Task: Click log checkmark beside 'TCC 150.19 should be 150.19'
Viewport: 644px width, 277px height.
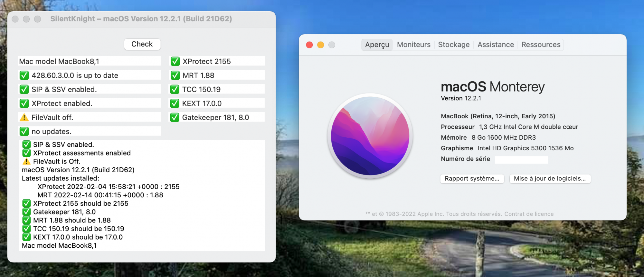Action: pyautogui.click(x=26, y=229)
